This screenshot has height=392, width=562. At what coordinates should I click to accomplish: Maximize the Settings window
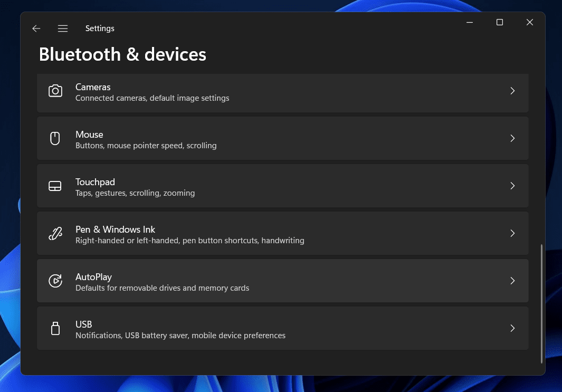500,22
